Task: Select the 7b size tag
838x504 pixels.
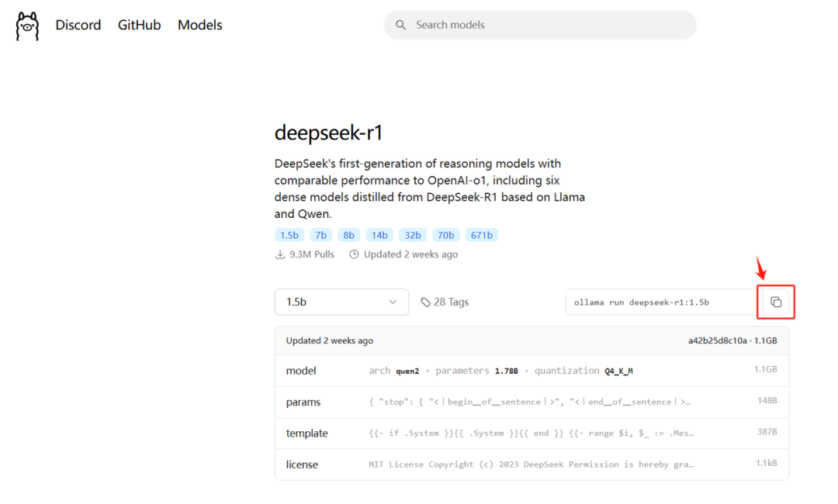Action: (x=320, y=235)
